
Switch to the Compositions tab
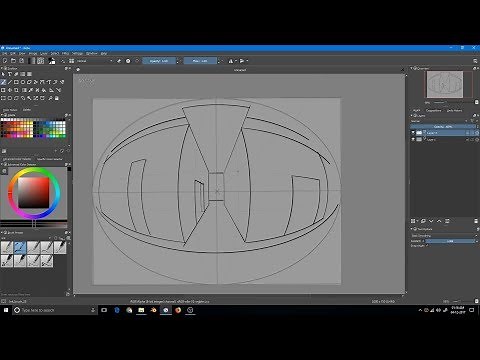[434, 110]
